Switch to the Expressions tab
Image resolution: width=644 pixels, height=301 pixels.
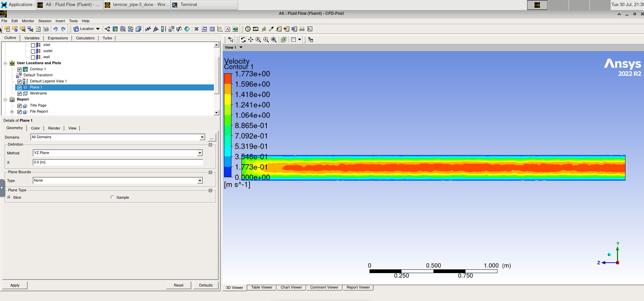[58, 38]
